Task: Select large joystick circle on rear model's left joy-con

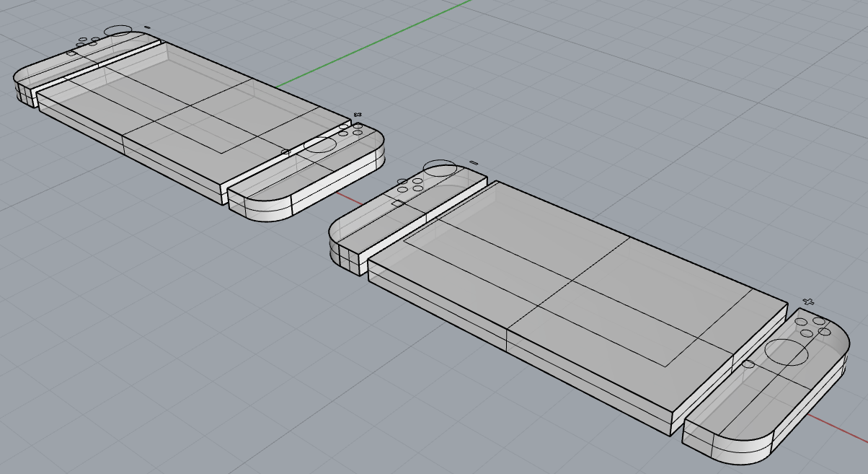Action: pos(118,31)
